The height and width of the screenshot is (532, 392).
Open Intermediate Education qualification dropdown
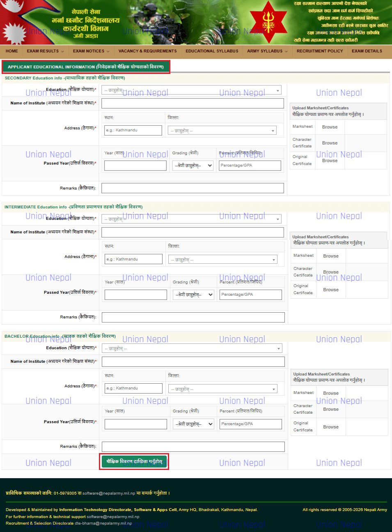click(192, 219)
